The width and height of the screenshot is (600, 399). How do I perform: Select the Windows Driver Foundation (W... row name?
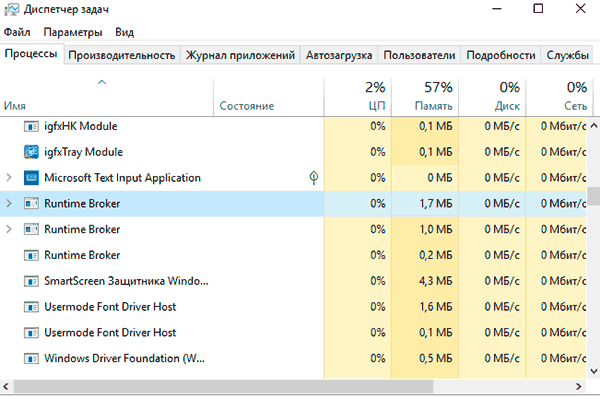tap(124, 358)
